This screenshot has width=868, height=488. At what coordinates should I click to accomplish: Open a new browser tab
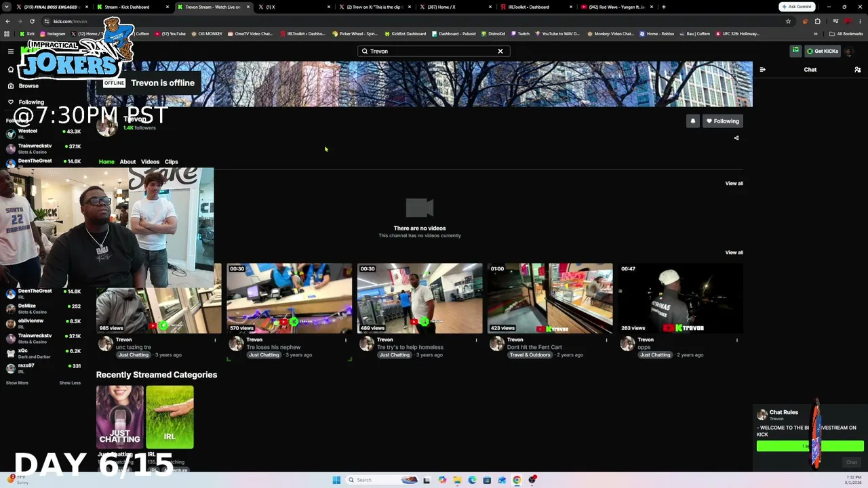(664, 7)
